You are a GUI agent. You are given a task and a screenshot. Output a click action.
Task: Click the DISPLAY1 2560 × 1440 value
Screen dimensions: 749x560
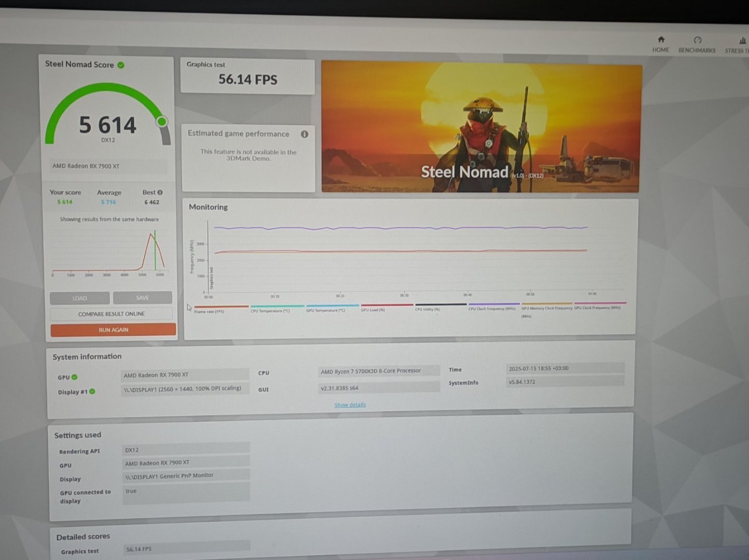[185, 388]
